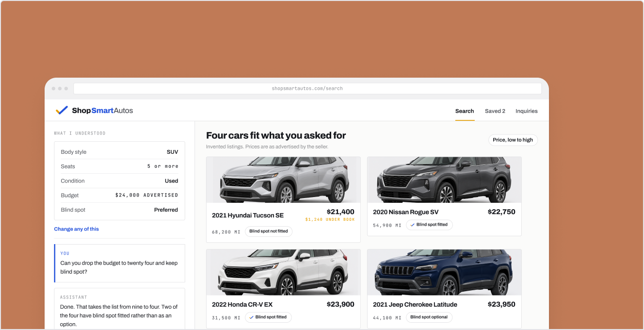Viewport: 644px width, 330px height.
Task: Open the 2021 Jeep Cherokee Latitude photo
Action: coord(444,272)
